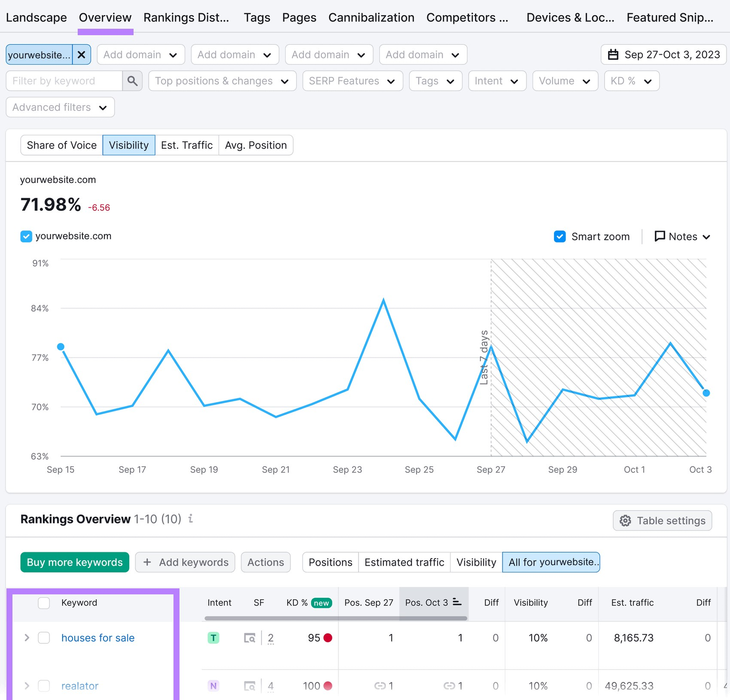Check the houses for sale row checkbox
This screenshot has height=700, width=730.
point(44,637)
